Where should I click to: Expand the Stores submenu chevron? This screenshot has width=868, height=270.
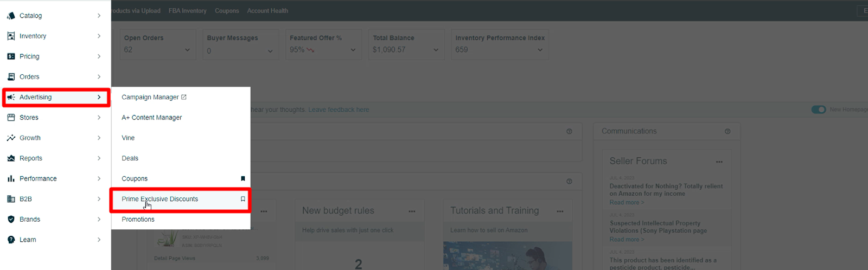[99, 117]
